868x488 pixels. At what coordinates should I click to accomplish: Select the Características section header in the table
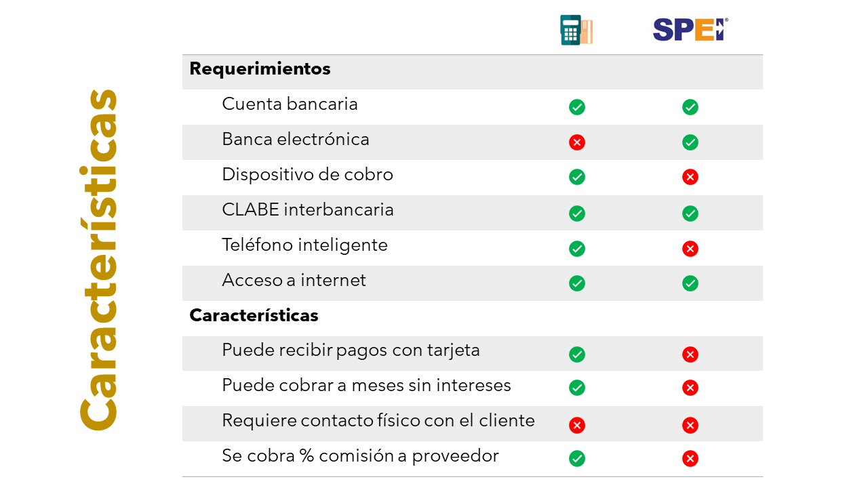(254, 316)
